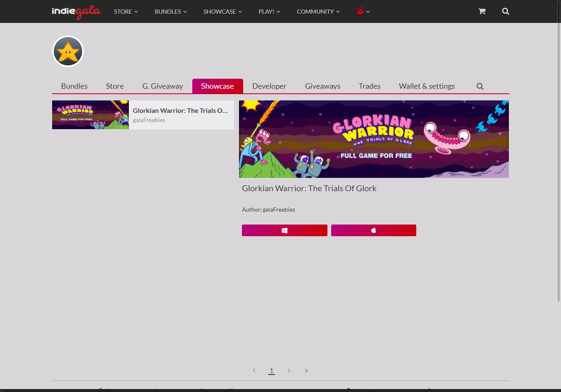Viewport: 561px width, 392px height.
Task: Go to previous page arrow
Action: pos(254,370)
